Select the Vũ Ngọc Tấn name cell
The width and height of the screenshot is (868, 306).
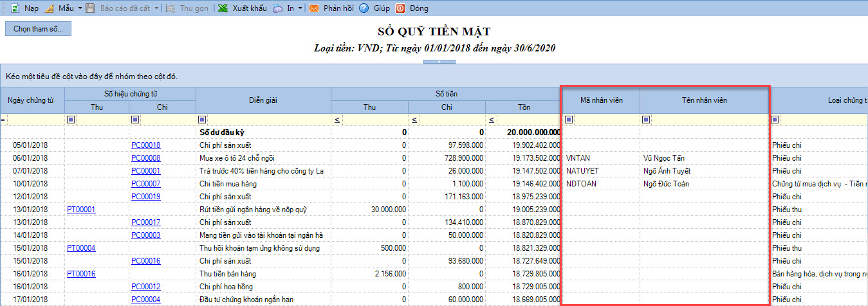coord(705,158)
